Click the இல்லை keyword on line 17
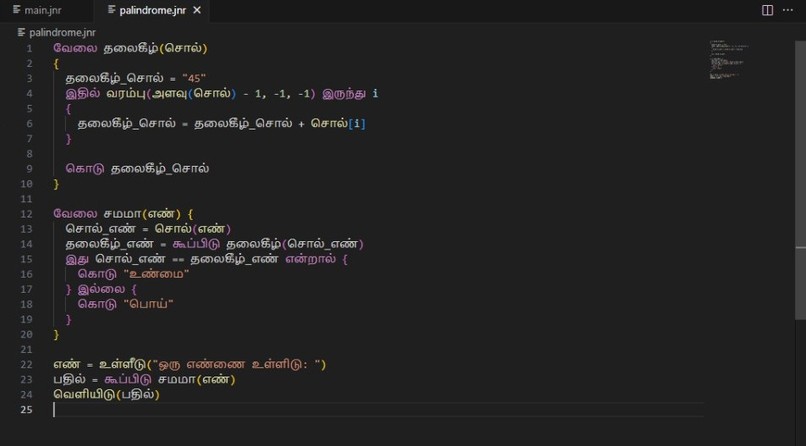This screenshot has height=446, width=806. pyautogui.click(x=101, y=289)
